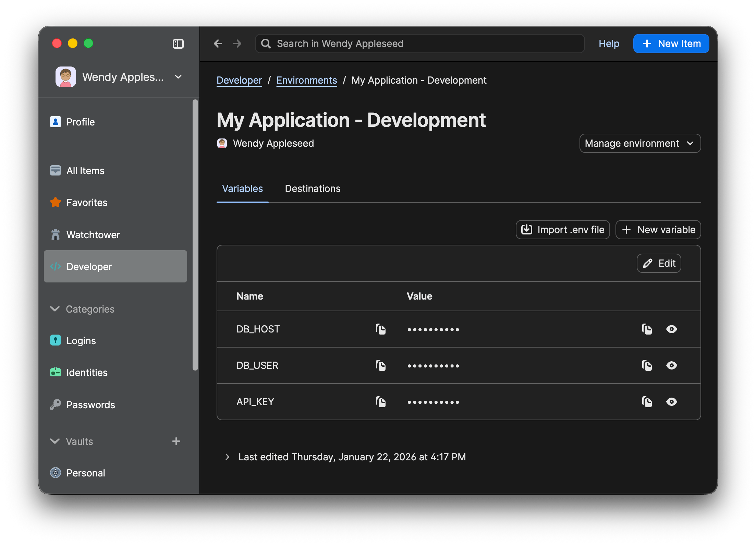This screenshot has height=545, width=756.
Task: Switch to the Destinations tab
Action: [312, 189]
